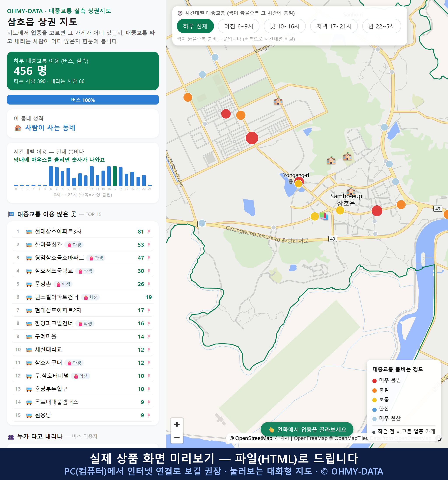Click the 보통 yellow legend swatch
Viewport: 448px width, 480px height.
coord(374,400)
